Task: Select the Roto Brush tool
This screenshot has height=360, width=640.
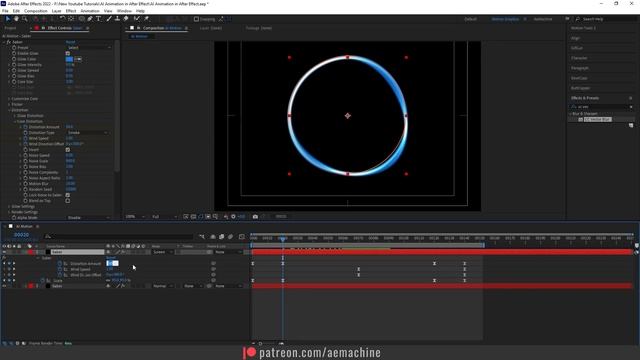Action: [137, 19]
